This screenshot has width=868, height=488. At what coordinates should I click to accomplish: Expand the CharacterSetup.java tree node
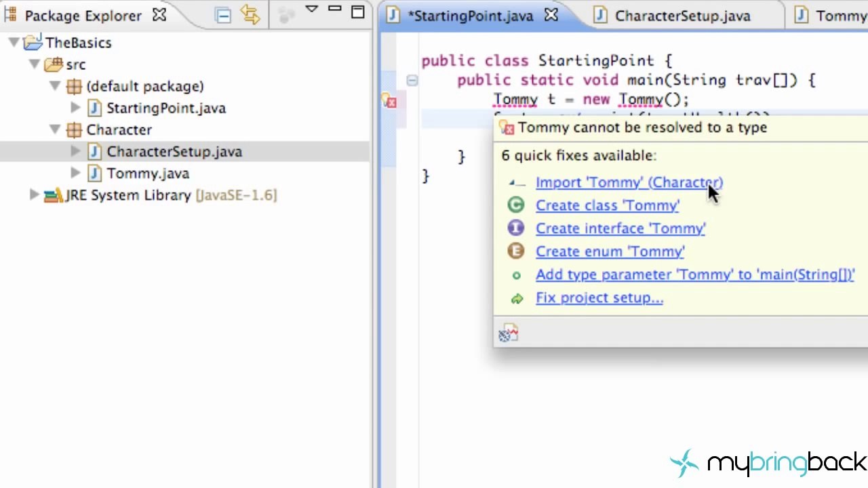pos(75,151)
